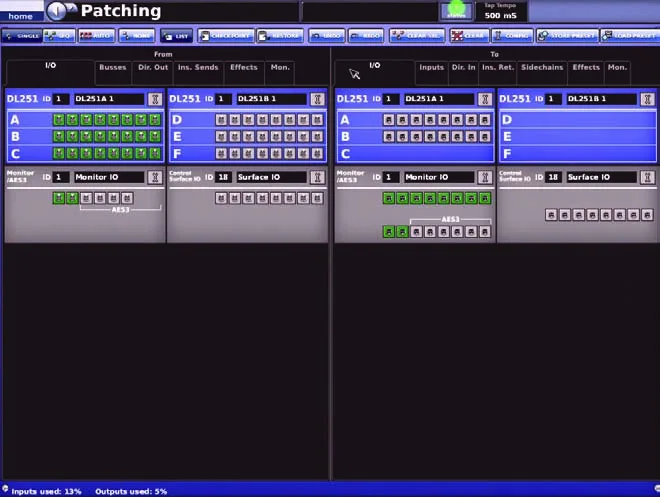Click the DL251A 1 name field in From panel
Viewport: 660px width, 497px height.
[109, 99]
